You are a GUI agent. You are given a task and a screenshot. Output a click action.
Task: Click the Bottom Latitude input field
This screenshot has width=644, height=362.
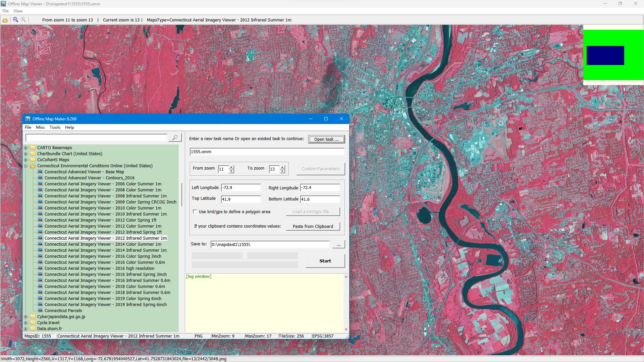[x=320, y=199]
